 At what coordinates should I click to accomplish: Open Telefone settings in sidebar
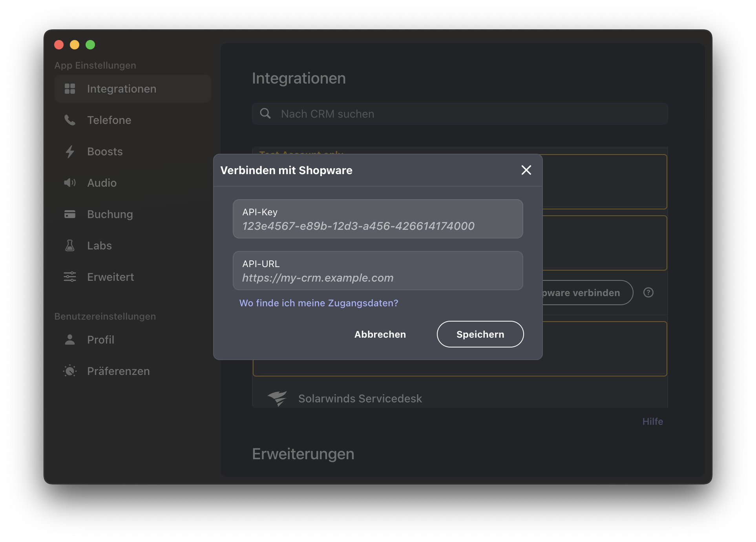(x=133, y=120)
